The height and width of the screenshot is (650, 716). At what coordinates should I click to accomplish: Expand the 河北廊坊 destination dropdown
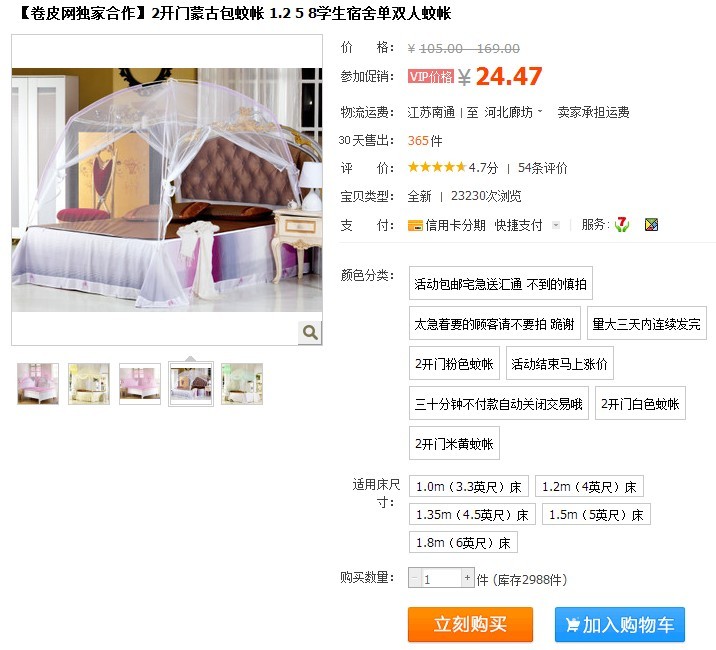[513, 112]
